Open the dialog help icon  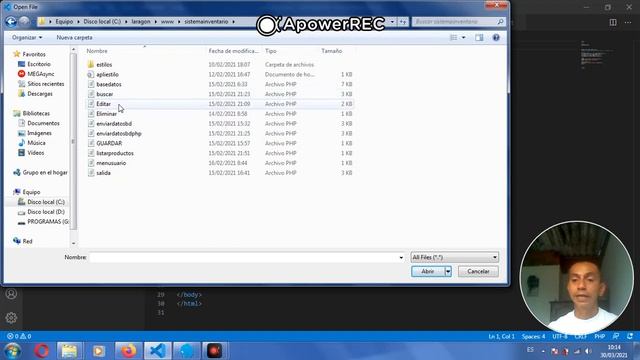(x=496, y=38)
